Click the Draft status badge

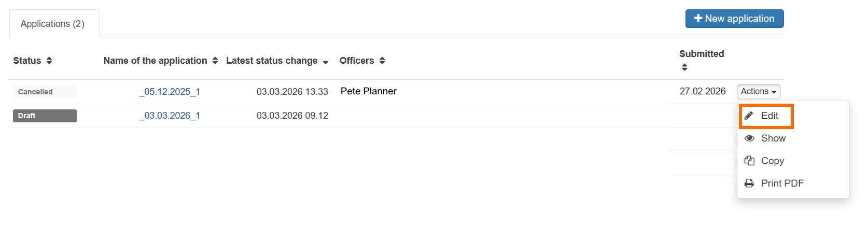pos(45,116)
